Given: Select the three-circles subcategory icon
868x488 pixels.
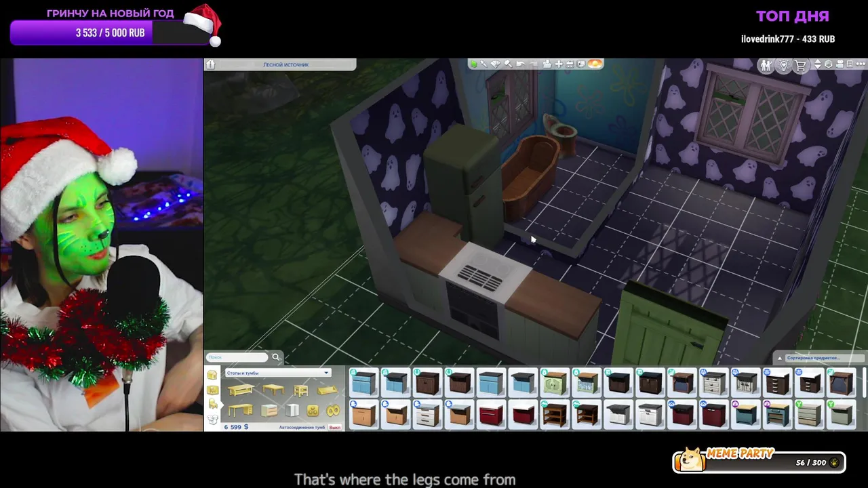Looking at the screenshot, I should point(313,411).
